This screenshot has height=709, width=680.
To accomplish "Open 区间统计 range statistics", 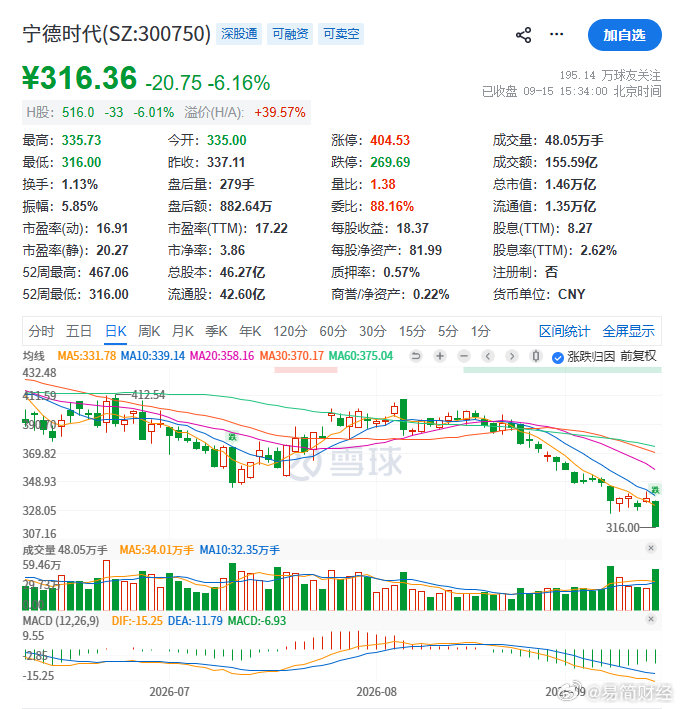I will click(564, 331).
